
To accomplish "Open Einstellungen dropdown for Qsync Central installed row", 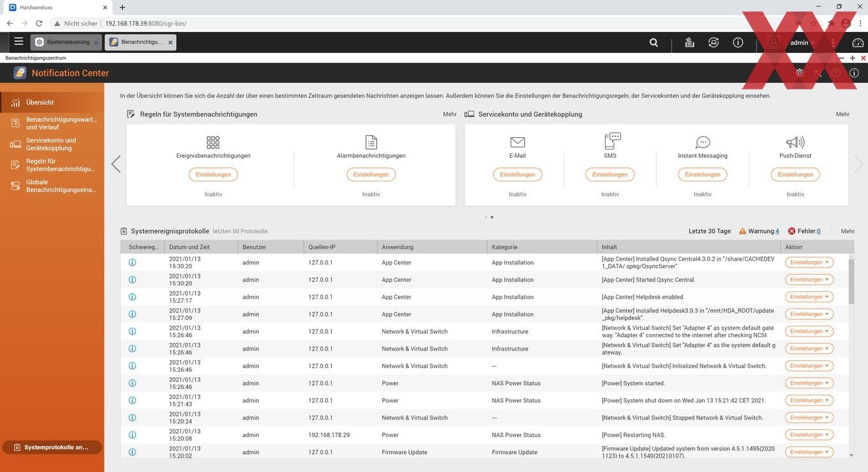I will (809, 263).
